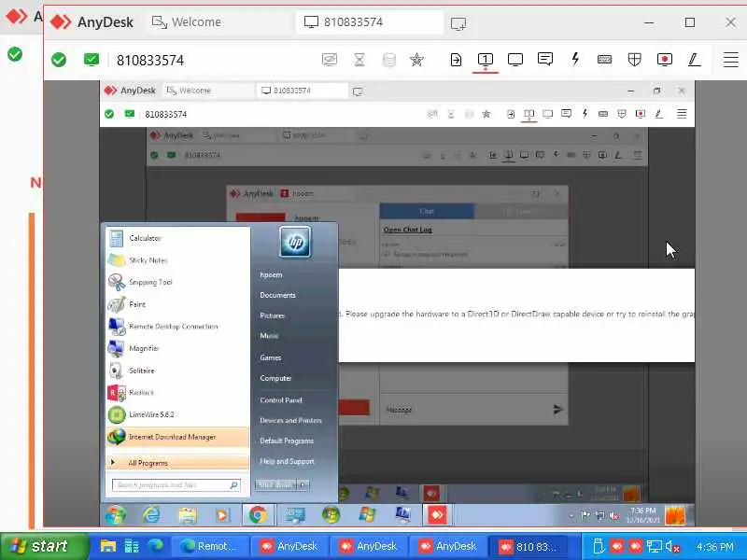This screenshot has width=747, height=560.
Task: Click Open Chat Log link in innermost window
Action: 407,230
